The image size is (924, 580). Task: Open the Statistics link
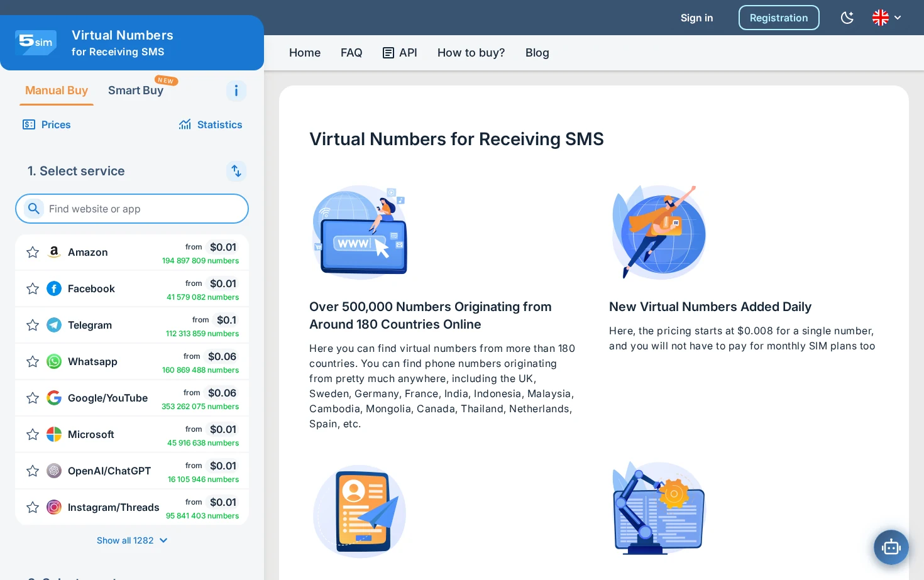coord(211,124)
